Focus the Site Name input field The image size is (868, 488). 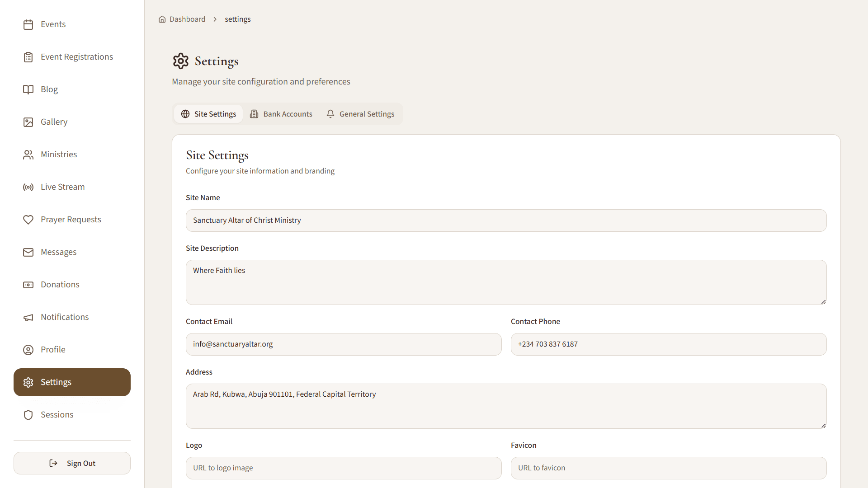(x=506, y=221)
